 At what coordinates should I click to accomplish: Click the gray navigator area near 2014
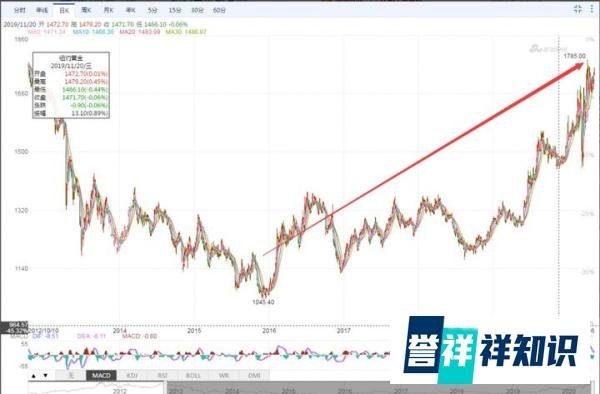(232, 391)
